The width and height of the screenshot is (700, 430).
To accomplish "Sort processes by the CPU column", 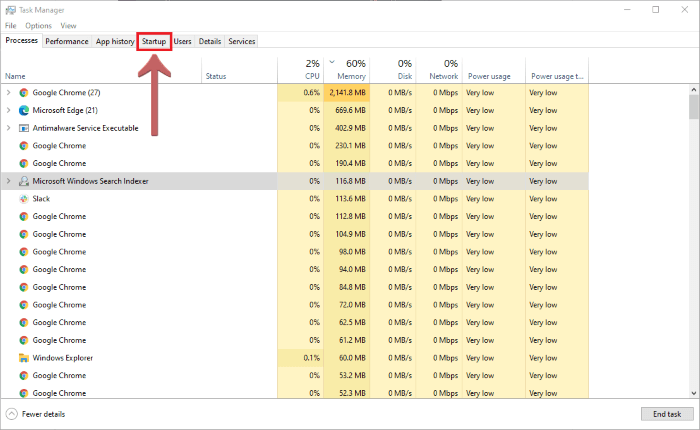I will pyautogui.click(x=300, y=71).
